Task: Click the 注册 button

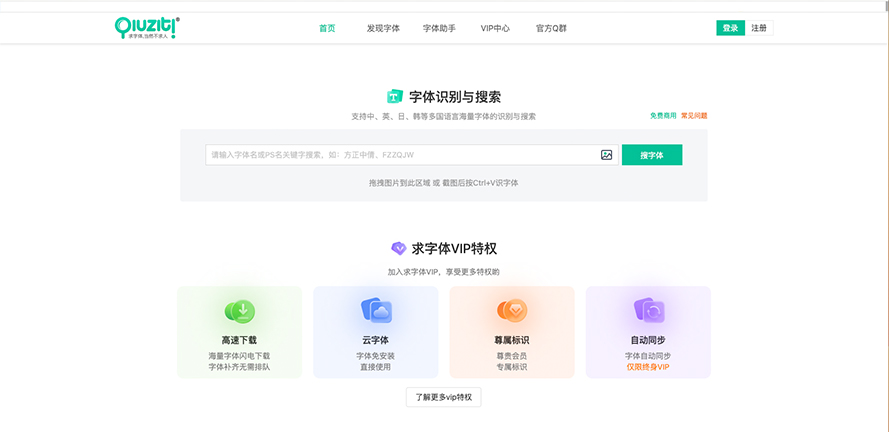Action: point(759,28)
